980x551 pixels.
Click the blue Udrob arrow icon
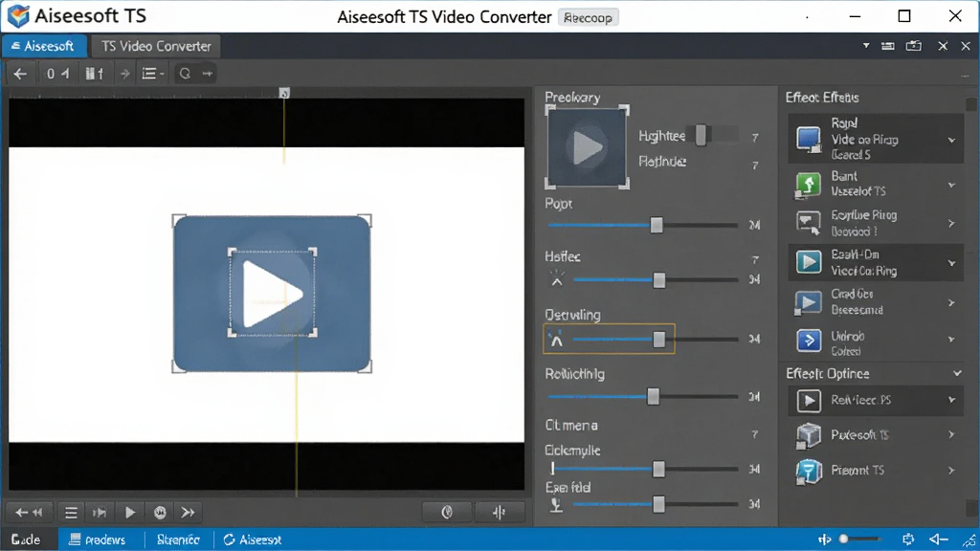(x=809, y=341)
